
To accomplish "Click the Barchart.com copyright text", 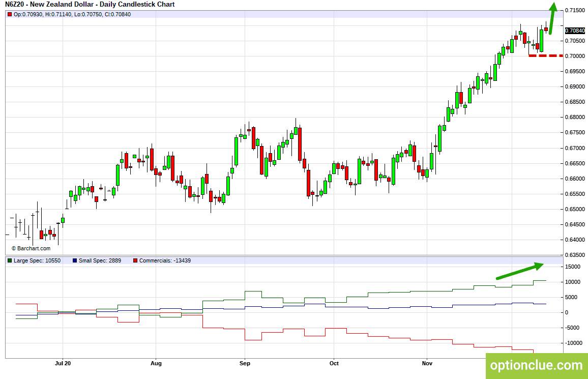I will point(31,248).
